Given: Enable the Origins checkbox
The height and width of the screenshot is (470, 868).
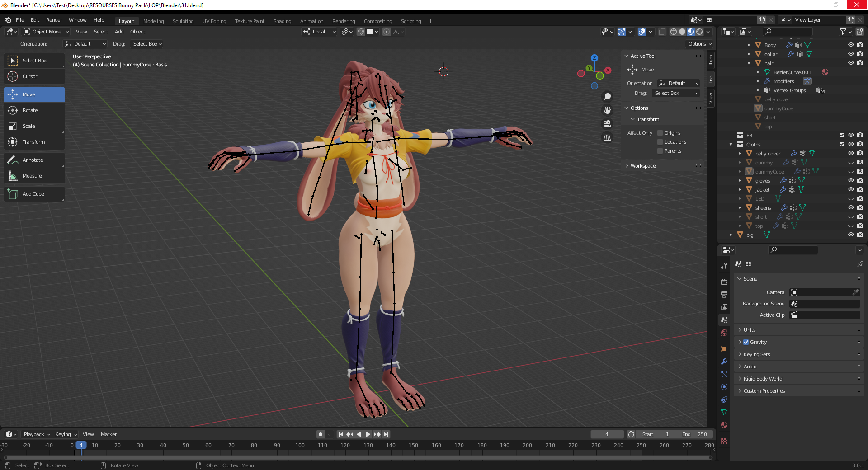Looking at the screenshot, I should (x=660, y=133).
